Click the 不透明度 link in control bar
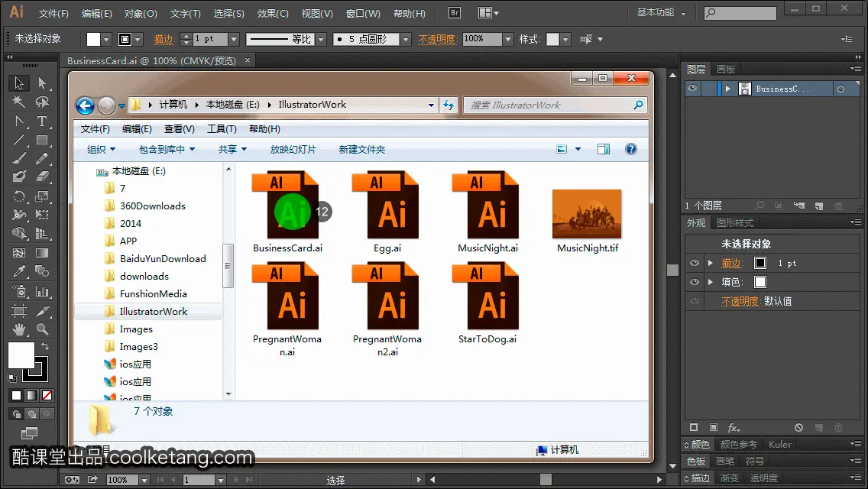The image size is (868, 489). pos(437,39)
